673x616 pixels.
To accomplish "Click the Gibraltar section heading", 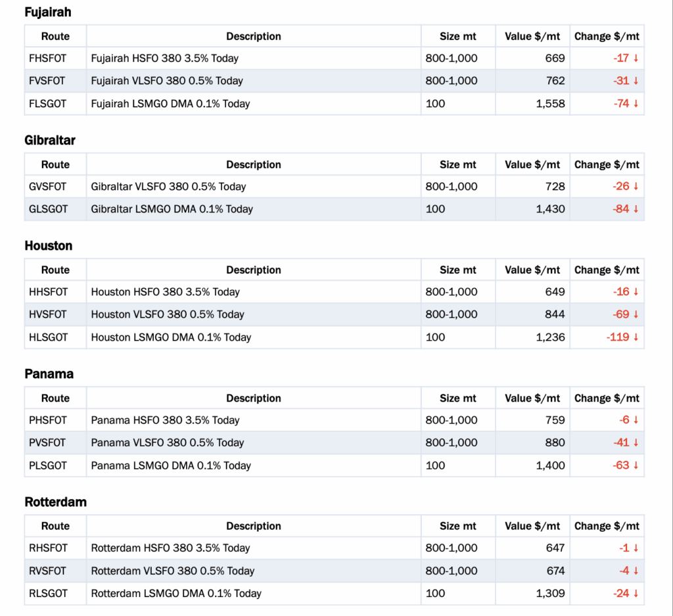I will click(50, 140).
